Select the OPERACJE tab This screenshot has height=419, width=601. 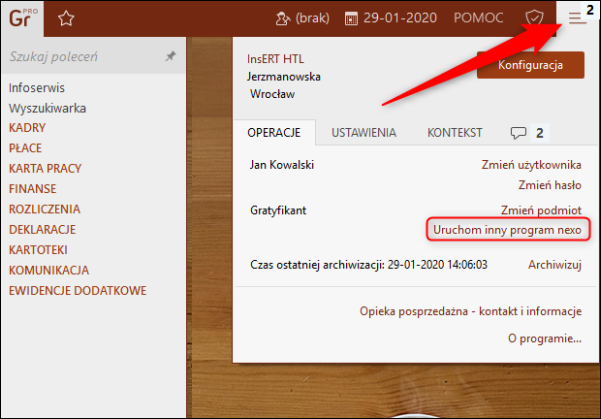[274, 133]
